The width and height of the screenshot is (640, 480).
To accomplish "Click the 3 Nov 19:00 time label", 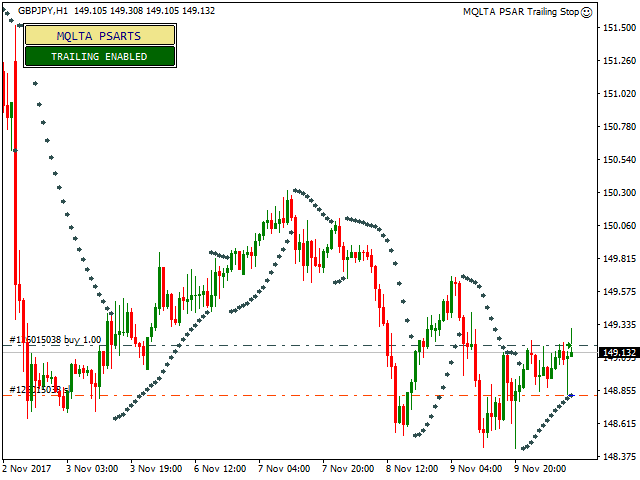I will [x=156, y=469].
